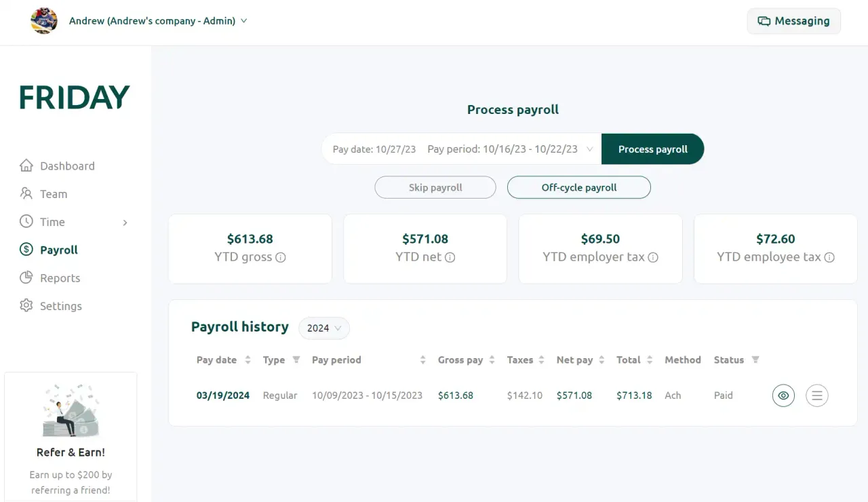Sort payroll history by Gross pay
Screen dimensions: 868x502
click(x=492, y=360)
